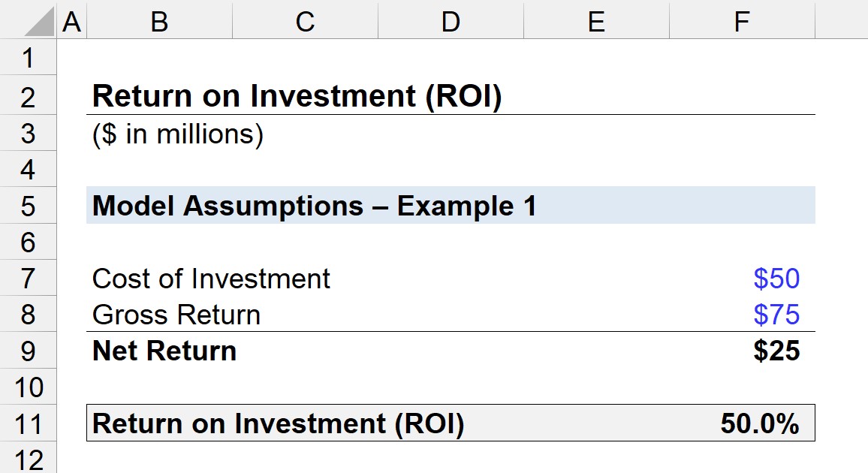Screen dimensions: 868x473
Task: Select row 9 header
Action: coord(28,351)
